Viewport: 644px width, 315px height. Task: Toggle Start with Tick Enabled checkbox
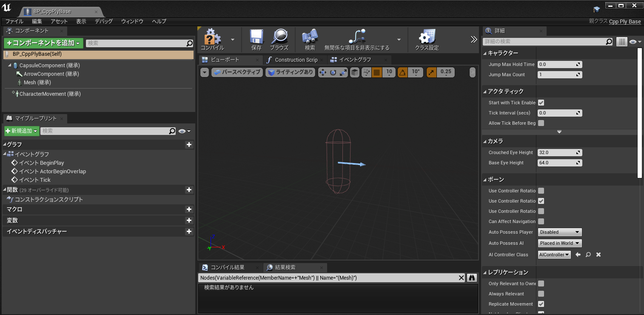[x=541, y=103]
